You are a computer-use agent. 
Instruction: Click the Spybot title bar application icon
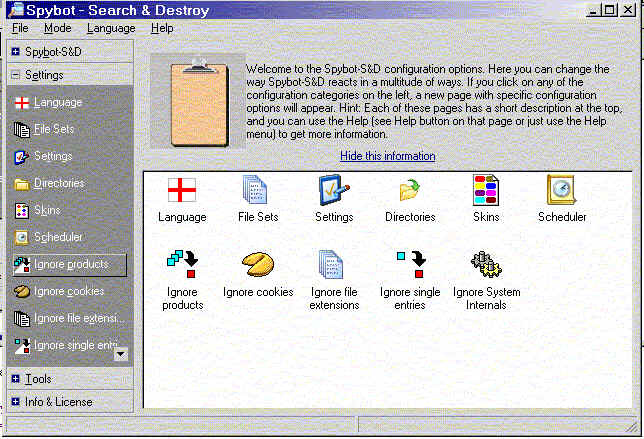click(16, 10)
